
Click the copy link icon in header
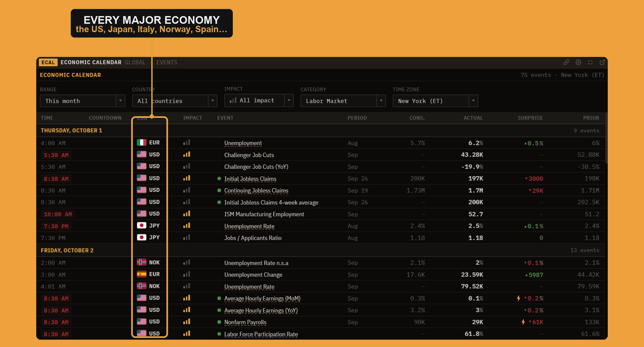[566, 62]
